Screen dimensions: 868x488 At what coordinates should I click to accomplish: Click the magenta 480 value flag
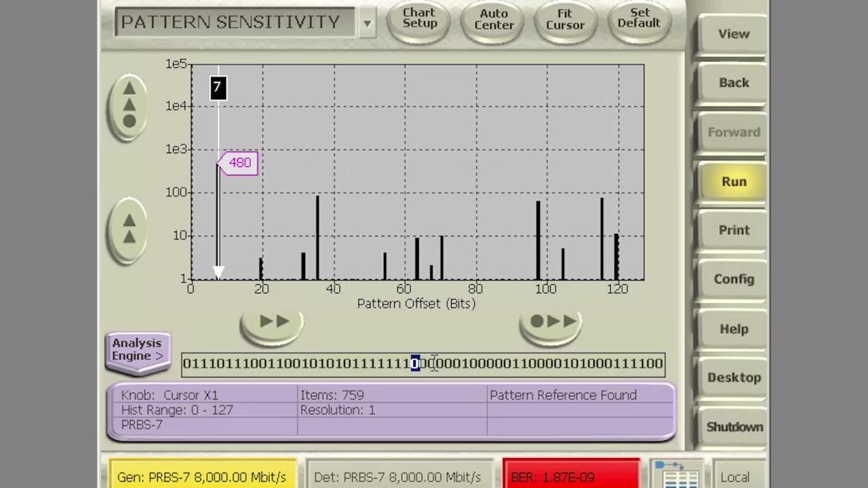[x=239, y=163]
